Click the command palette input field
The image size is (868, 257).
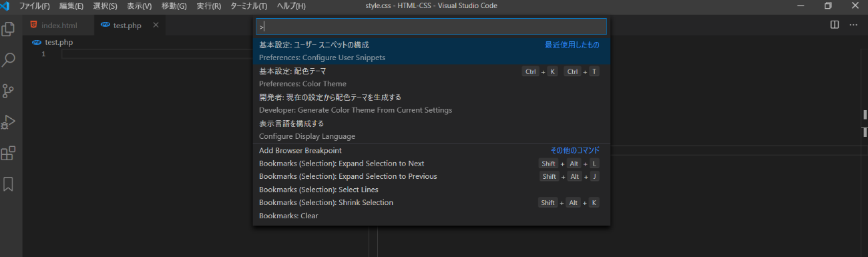[x=431, y=26]
